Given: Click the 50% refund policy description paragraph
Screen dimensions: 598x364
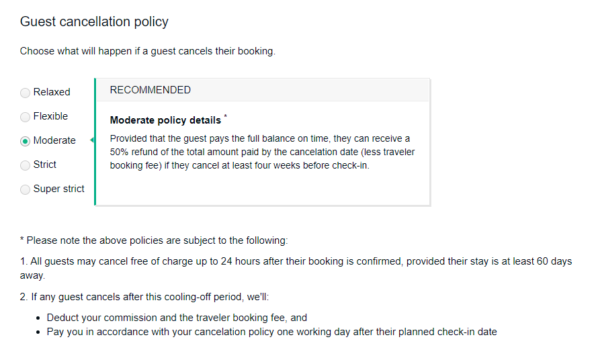Looking at the screenshot, I should tap(262, 152).
